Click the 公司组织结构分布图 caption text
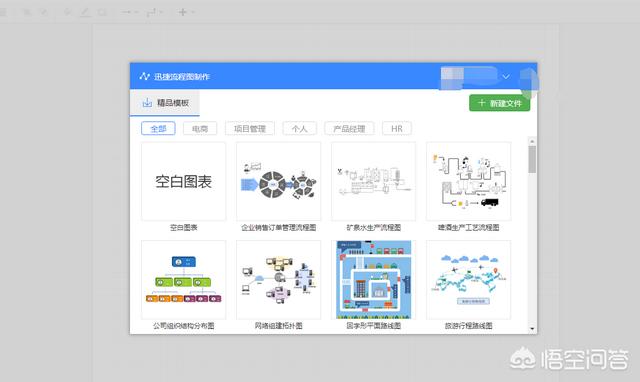The height and width of the screenshot is (382, 640). pos(184,326)
